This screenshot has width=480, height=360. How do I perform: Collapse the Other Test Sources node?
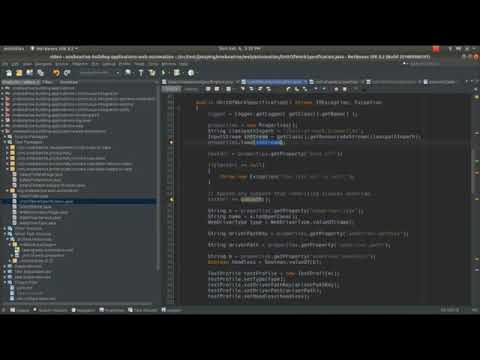[x=6, y=234]
